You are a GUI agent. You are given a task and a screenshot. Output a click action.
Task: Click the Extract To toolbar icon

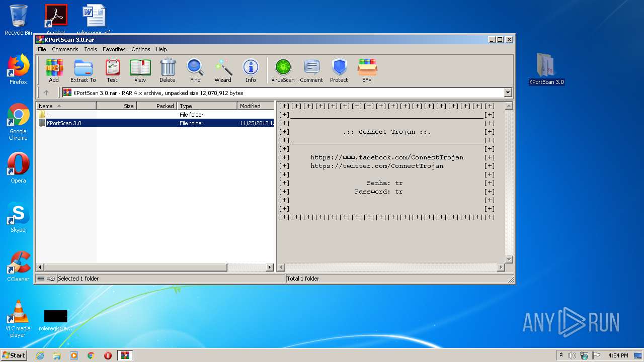[x=83, y=70]
